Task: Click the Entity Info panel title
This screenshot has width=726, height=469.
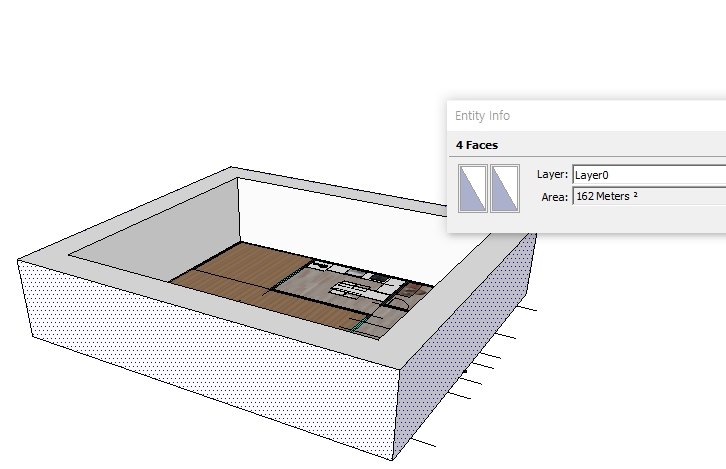Action: tap(482, 116)
